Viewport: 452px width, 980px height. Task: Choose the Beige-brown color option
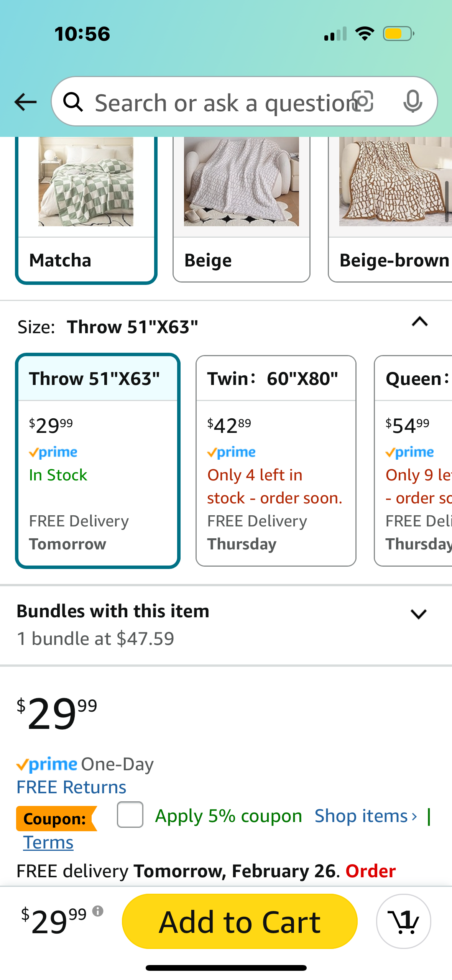(390, 209)
